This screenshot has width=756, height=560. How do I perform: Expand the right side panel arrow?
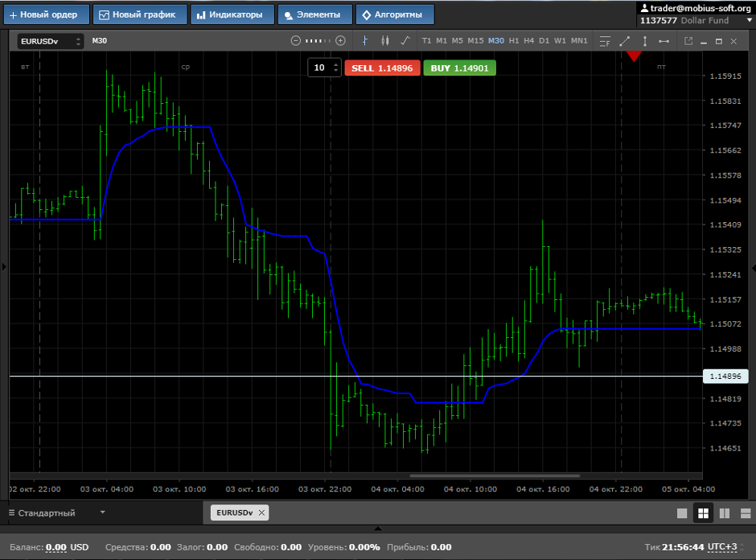pyautogui.click(x=753, y=268)
